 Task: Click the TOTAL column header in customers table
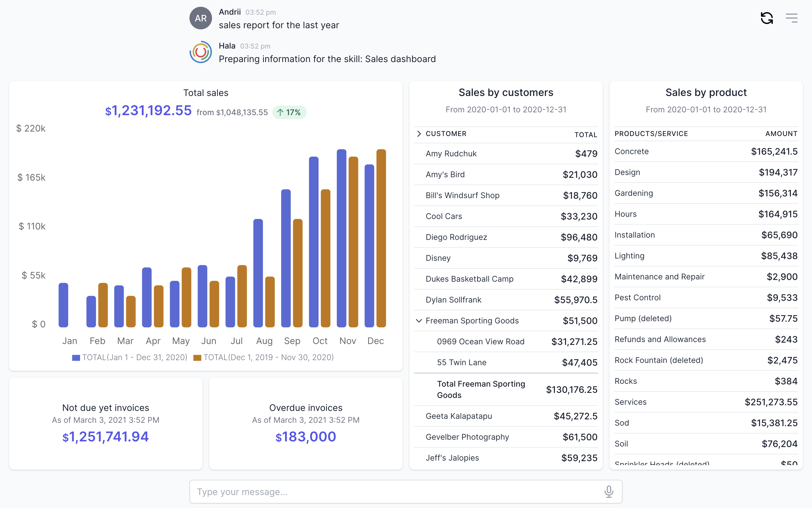(x=586, y=135)
